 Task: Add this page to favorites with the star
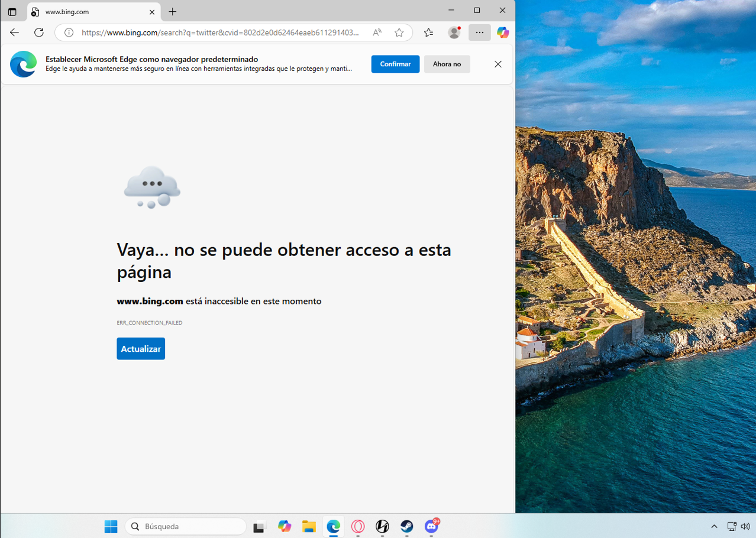[x=399, y=33]
